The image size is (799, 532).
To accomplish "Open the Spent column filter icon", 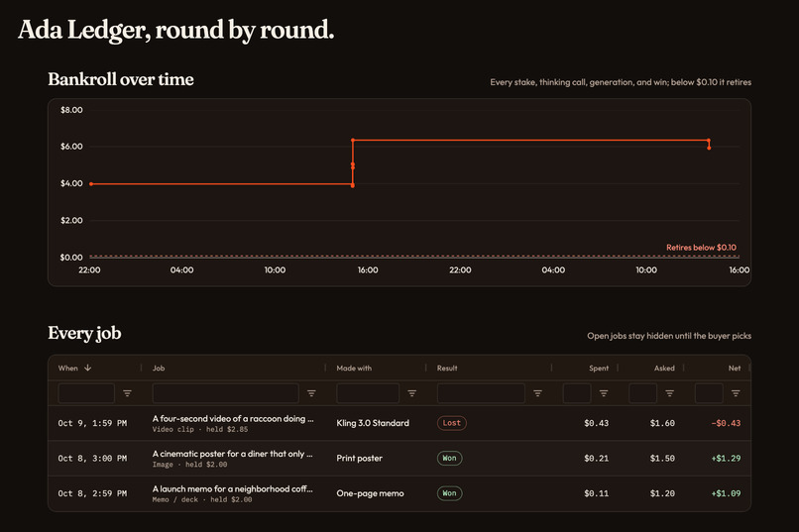I will tap(604, 393).
